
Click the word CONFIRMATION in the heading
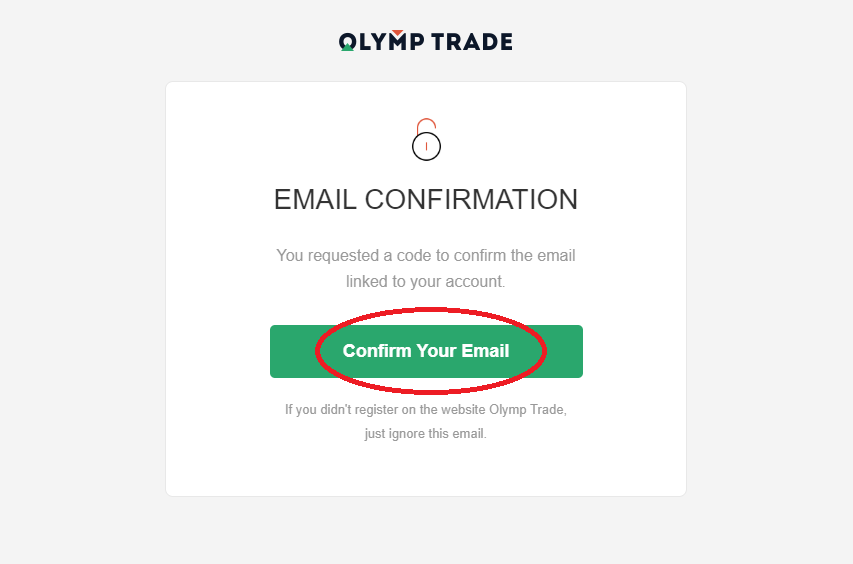point(471,200)
